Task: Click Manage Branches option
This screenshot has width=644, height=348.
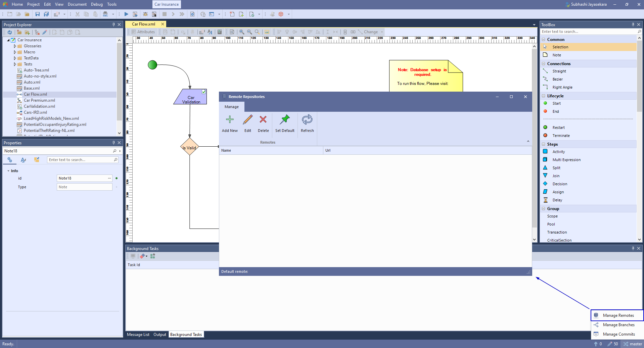Action: tap(618, 325)
